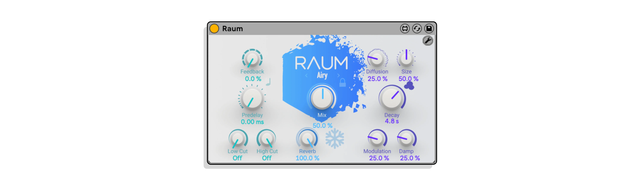Click the save preset disk icon

point(429,29)
